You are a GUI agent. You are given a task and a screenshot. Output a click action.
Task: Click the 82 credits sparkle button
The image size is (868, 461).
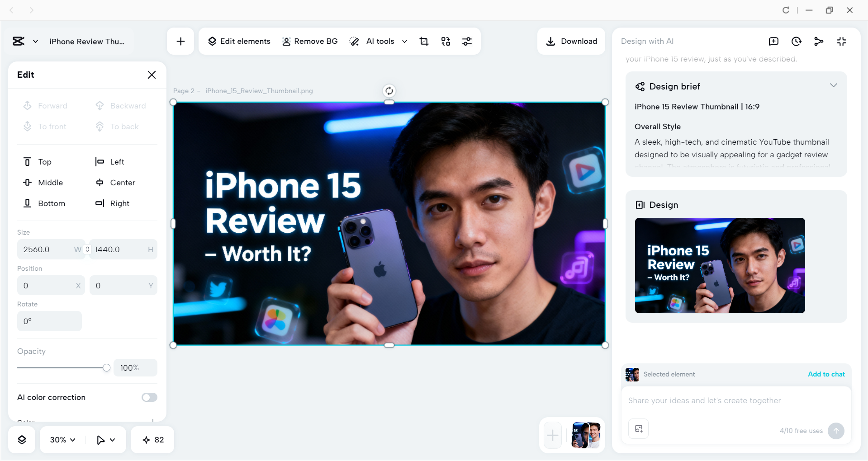coord(153,440)
